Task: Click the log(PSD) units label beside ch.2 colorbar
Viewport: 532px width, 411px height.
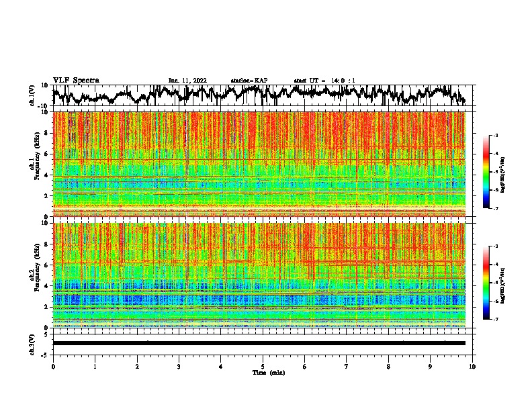Action: click(503, 285)
